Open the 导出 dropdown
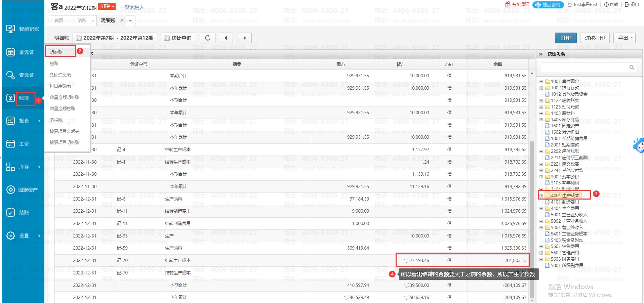Image resolution: width=644 pixels, height=303 pixels. [625, 38]
